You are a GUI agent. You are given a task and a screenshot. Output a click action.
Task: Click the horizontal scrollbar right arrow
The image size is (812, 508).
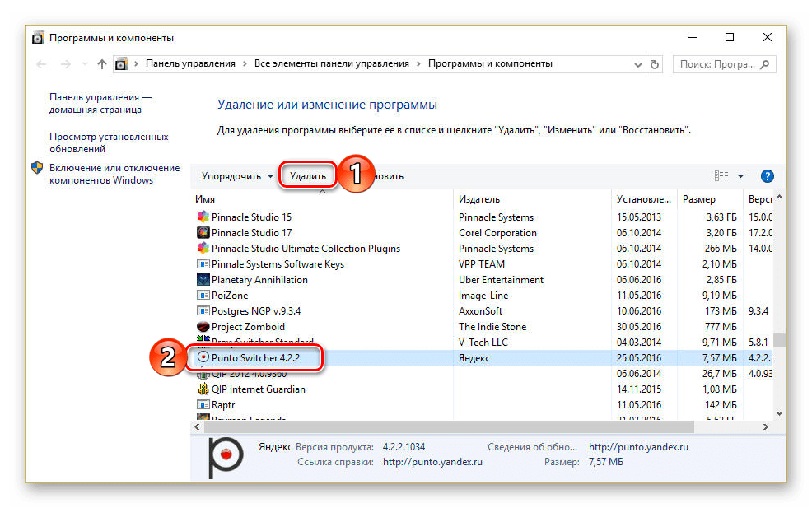pyautogui.click(x=765, y=427)
